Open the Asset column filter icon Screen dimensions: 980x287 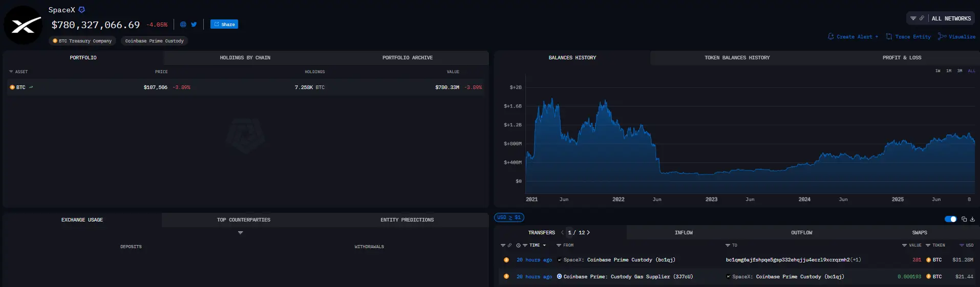[x=11, y=72]
